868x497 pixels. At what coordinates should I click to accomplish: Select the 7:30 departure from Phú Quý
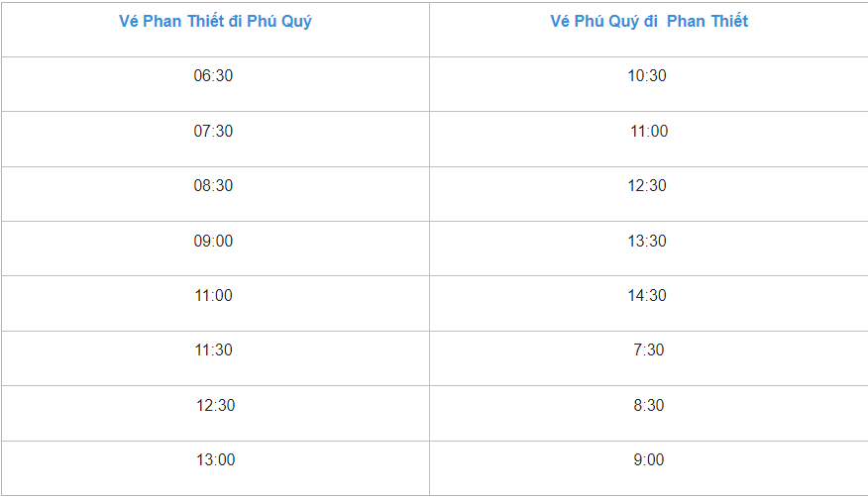tap(649, 349)
